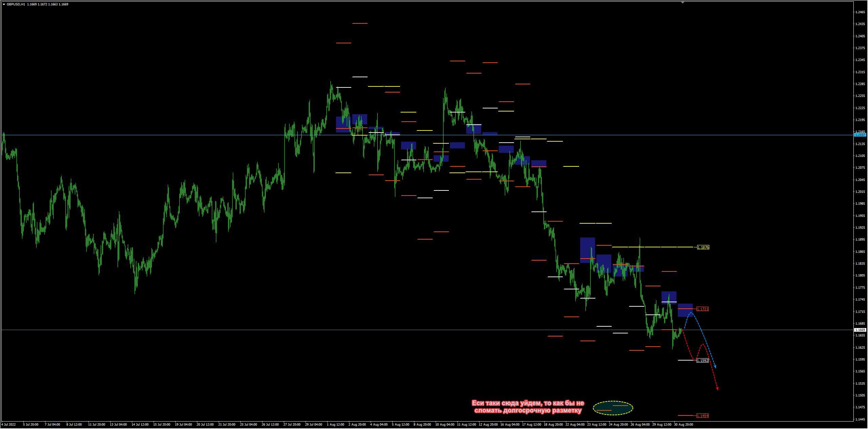Click the 1 Aug 12:00 time axis label
This screenshot has width=868, height=429.
[x=335, y=425]
